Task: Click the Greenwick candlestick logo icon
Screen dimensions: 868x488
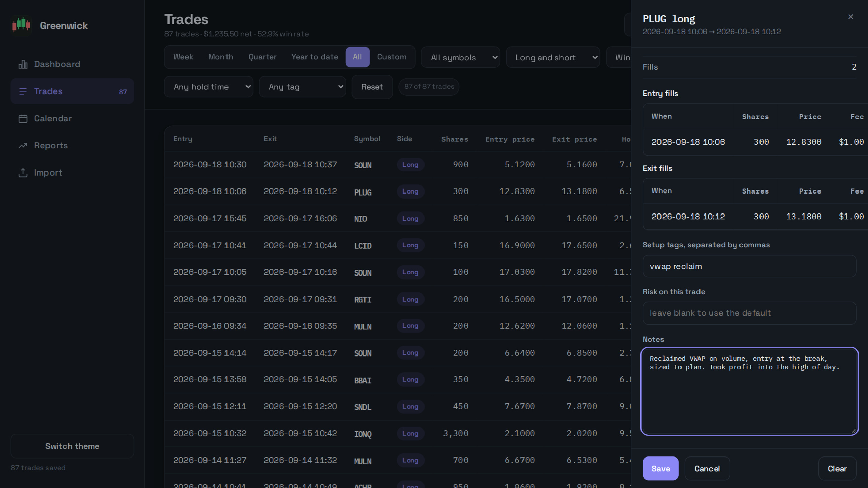Action: pos(21,25)
